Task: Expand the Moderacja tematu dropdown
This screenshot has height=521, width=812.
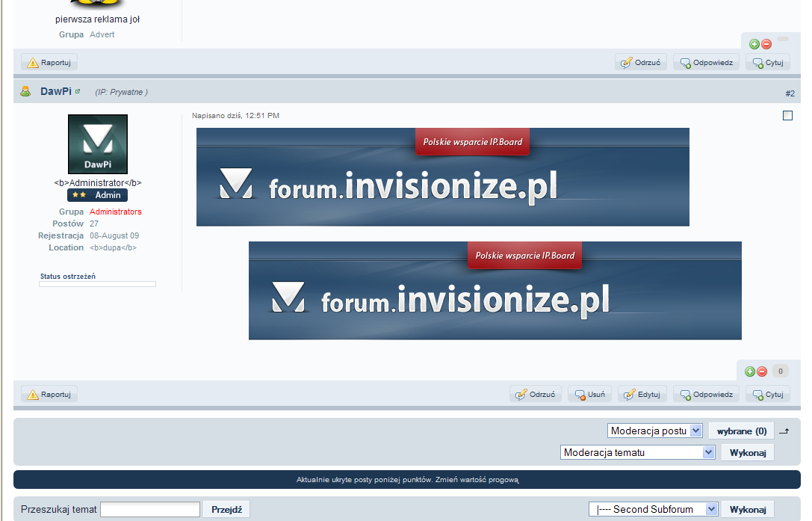Action: (637, 452)
